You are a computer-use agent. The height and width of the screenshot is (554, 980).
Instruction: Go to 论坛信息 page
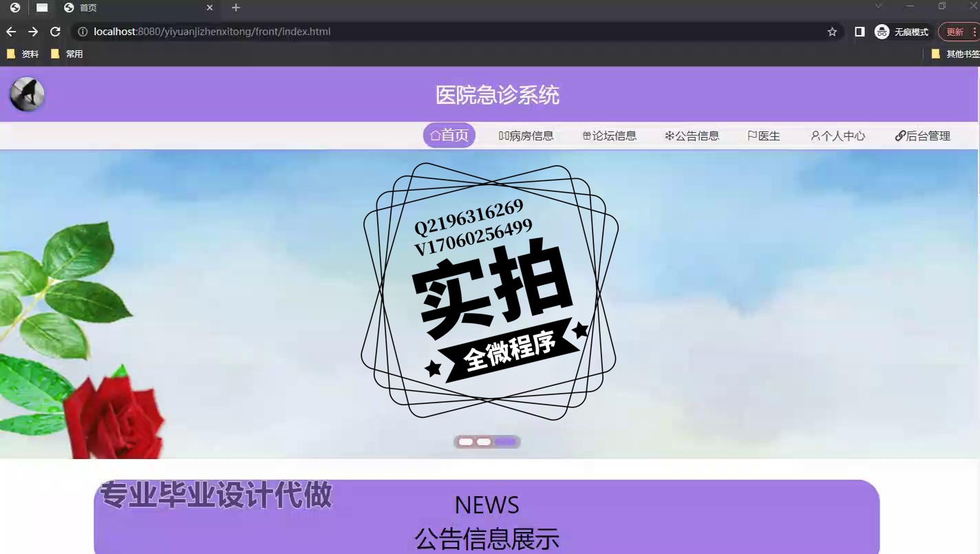coord(610,136)
